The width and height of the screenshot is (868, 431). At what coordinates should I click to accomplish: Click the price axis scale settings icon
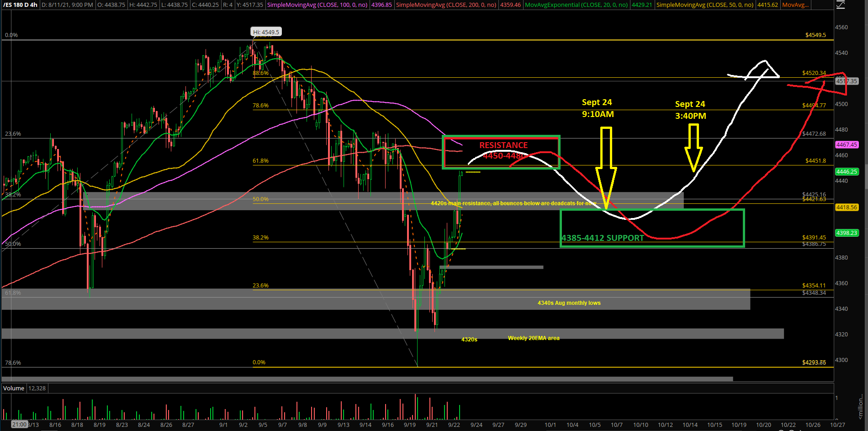pos(842,5)
